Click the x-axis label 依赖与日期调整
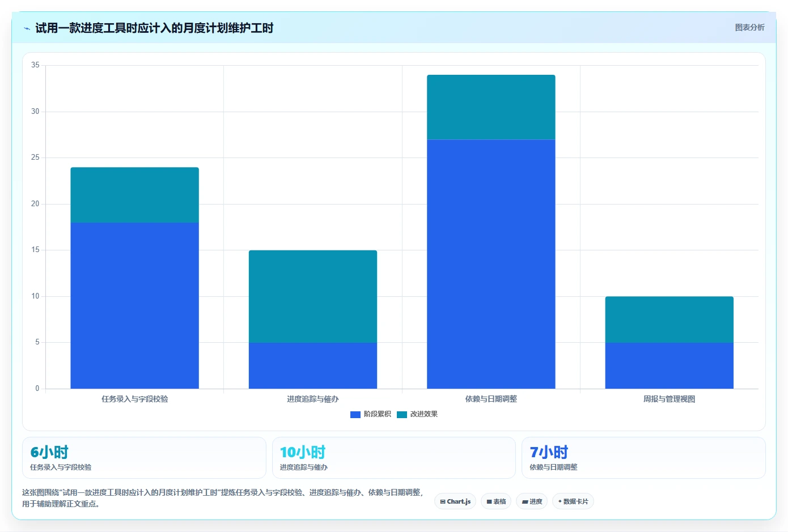The width and height of the screenshot is (788, 532). point(491,399)
